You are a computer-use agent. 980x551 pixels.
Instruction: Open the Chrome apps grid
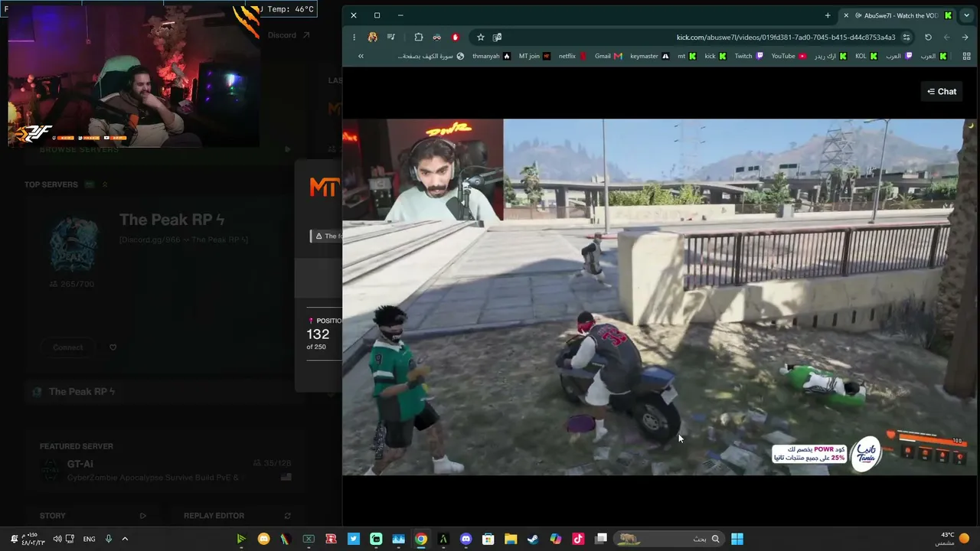coord(966,56)
